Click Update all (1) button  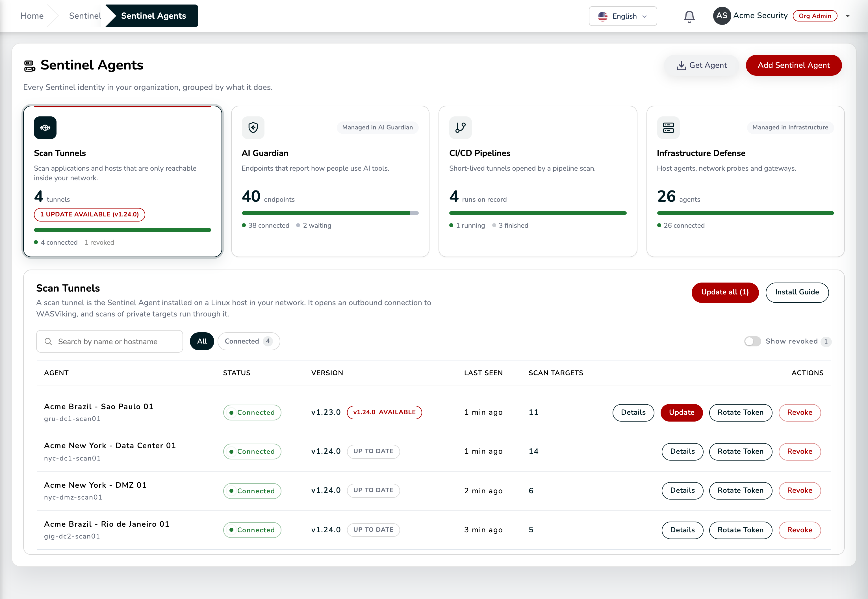[x=725, y=292]
